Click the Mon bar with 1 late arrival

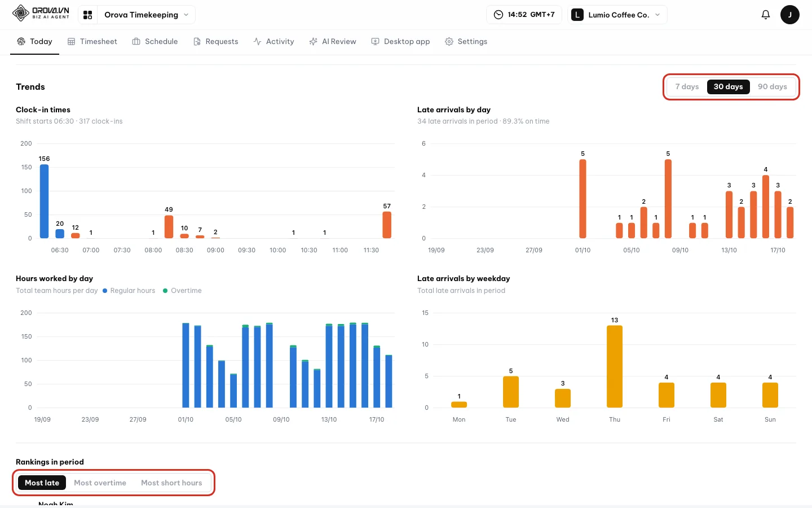click(x=459, y=405)
